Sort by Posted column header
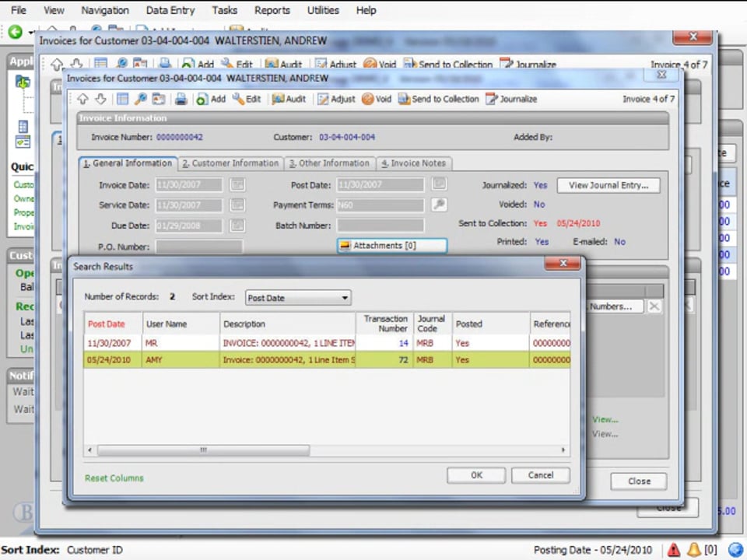 pos(491,324)
